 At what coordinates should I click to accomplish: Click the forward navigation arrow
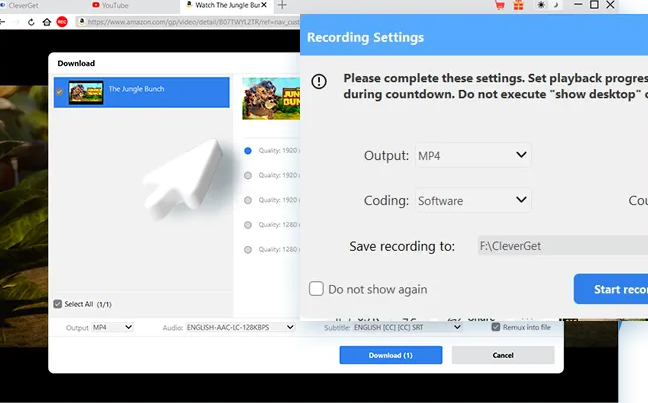coord(17,22)
